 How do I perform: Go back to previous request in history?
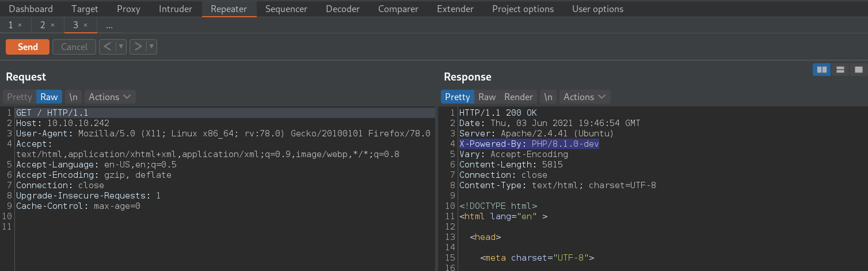[107, 47]
